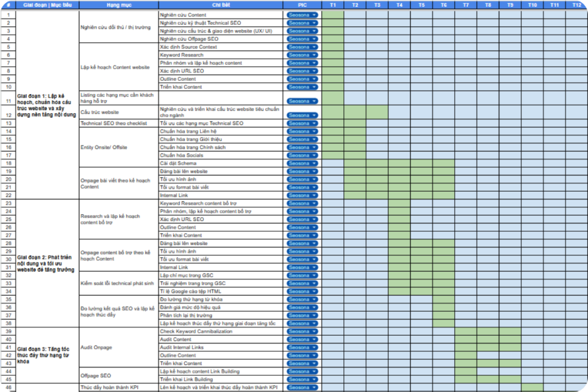Click the Chi tiết column header
The width and height of the screenshot is (588, 392).
[x=221, y=5]
